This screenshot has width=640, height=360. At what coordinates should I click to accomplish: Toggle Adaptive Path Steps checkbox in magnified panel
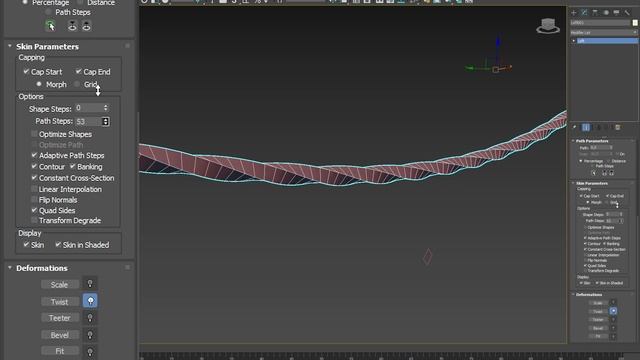pos(34,155)
